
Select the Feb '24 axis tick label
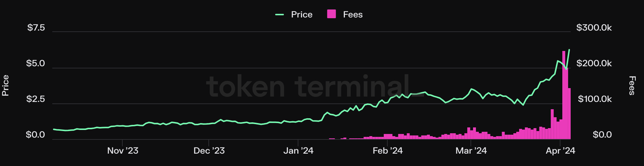pos(387,151)
